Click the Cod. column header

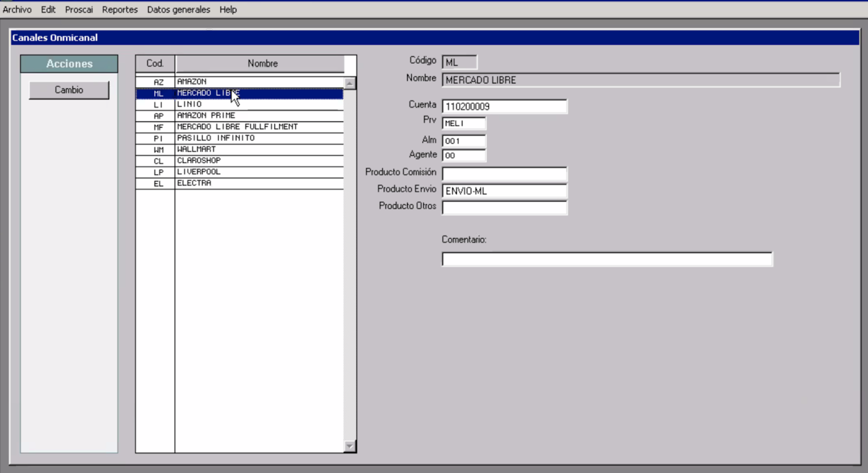pyautogui.click(x=155, y=63)
